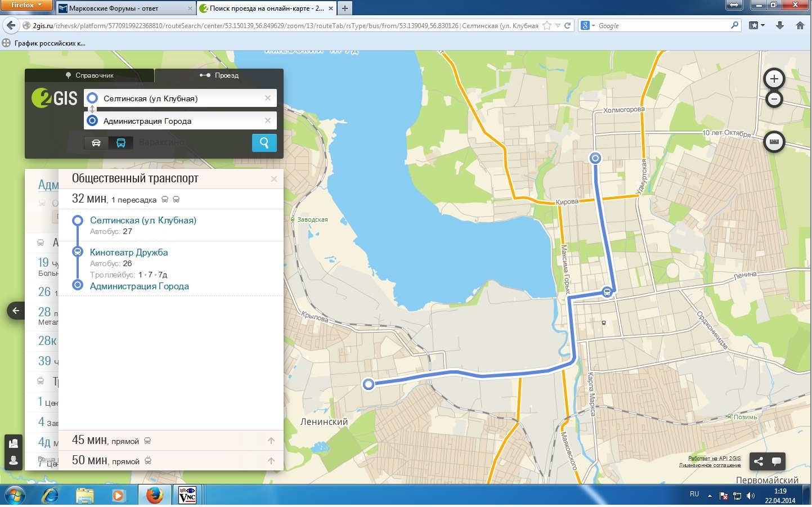Start search with the search bar magnifier
The height and width of the screenshot is (507, 812).
pyautogui.click(x=734, y=25)
